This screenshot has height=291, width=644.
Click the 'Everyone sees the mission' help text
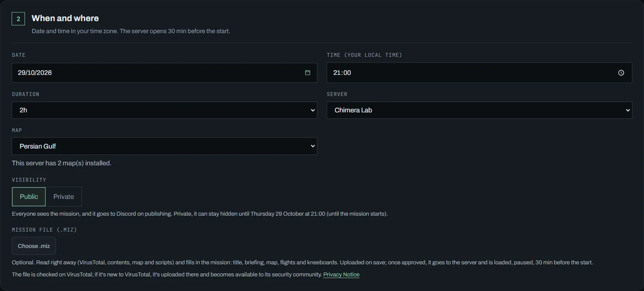[200, 214]
